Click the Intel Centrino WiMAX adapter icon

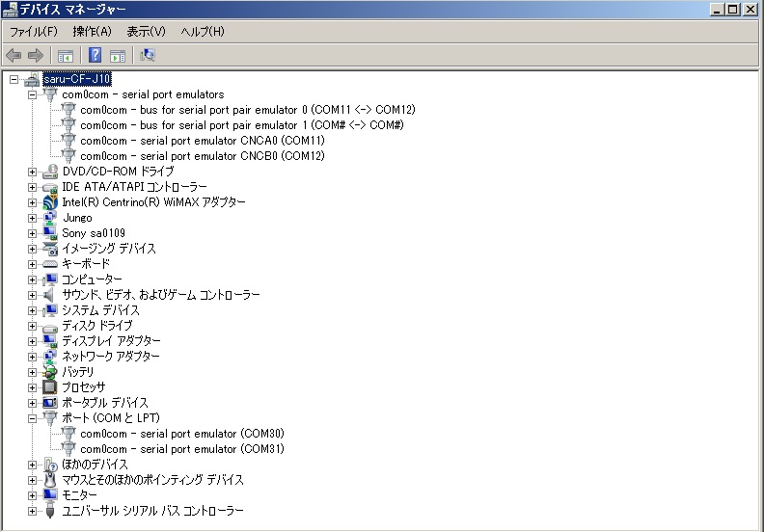(x=50, y=202)
